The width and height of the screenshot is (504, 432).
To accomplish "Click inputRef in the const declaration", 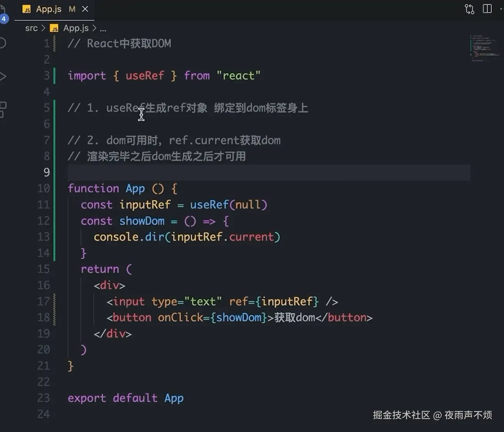I will (145, 205).
